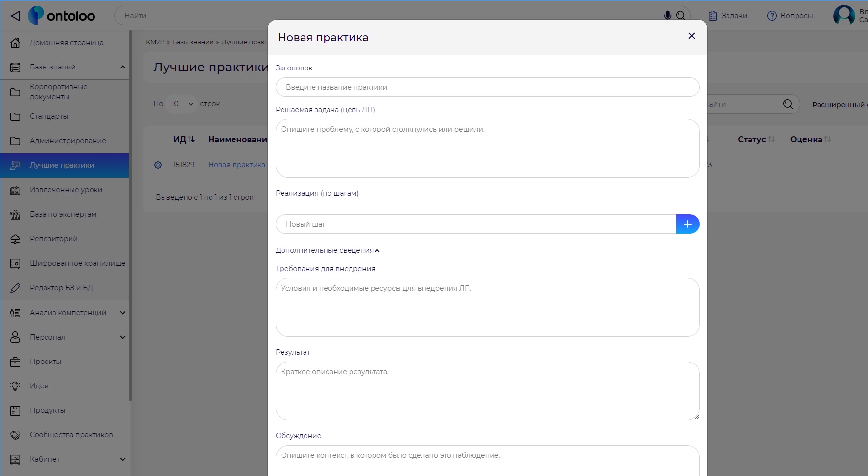Screen dimensions: 868x476
Task: Click the folder icon beside Администрирование
Action: click(16, 141)
